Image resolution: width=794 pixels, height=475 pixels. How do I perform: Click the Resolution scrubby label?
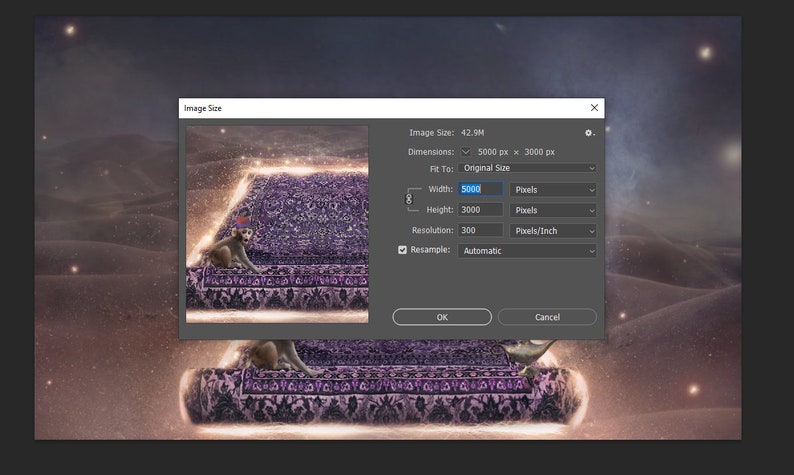pos(432,230)
